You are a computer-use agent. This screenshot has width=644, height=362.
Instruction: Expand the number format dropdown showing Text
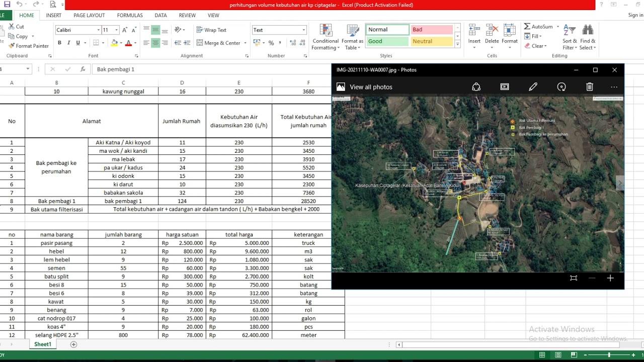tap(303, 30)
